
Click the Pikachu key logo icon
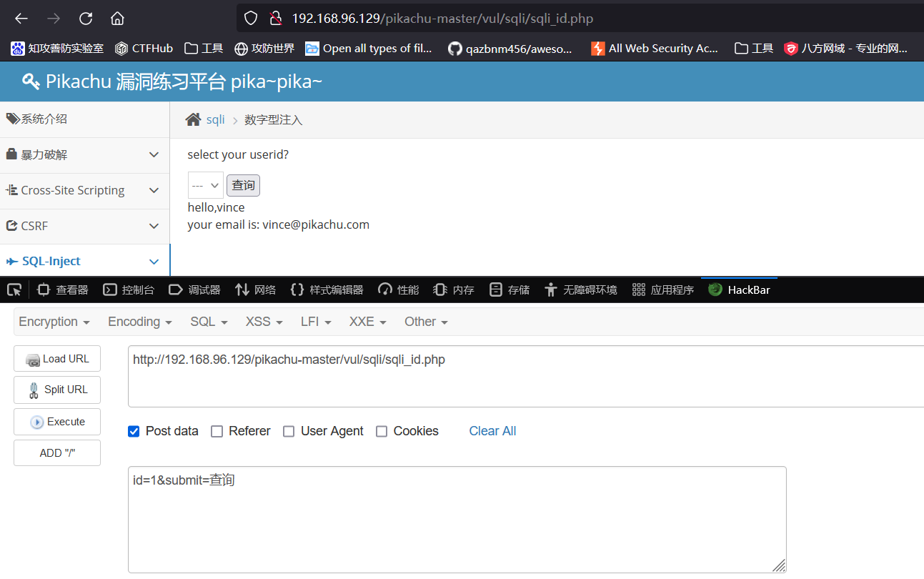[31, 81]
